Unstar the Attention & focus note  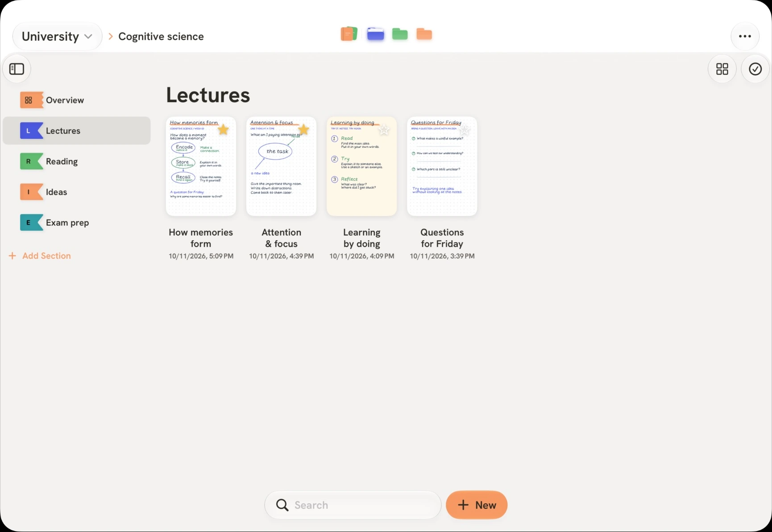pyautogui.click(x=303, y=130)
